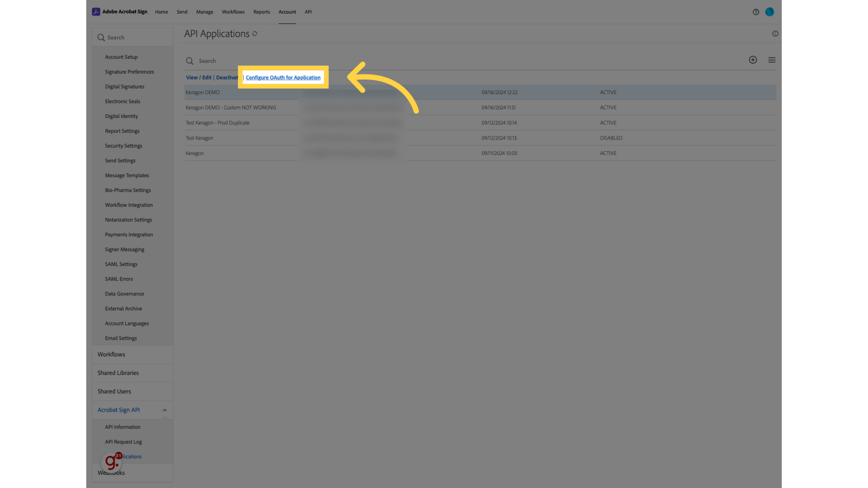Viewport: 868px width, 488px height.
Task: Open Signature Preferences
Action: point(129,72)
